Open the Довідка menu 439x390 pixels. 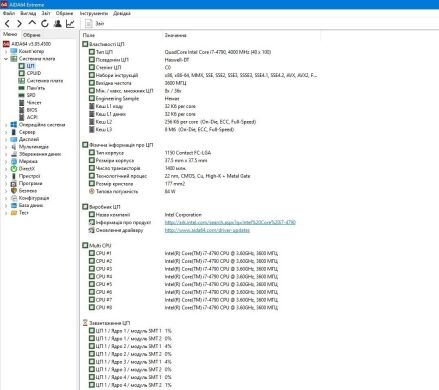coord(122,13)
